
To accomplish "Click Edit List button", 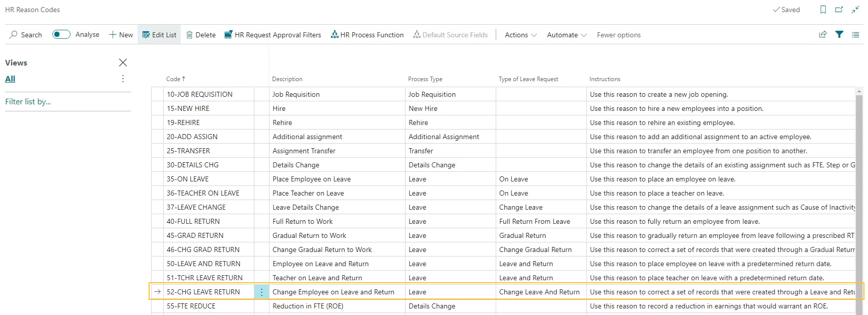I will pyautogui.click(x=159, y=35).
